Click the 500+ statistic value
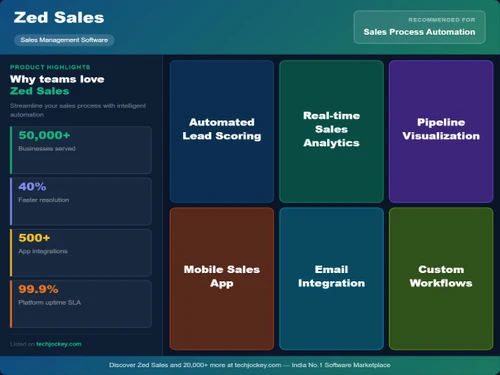Viewport: 500px width, 375px height. [x=34, y=238]
